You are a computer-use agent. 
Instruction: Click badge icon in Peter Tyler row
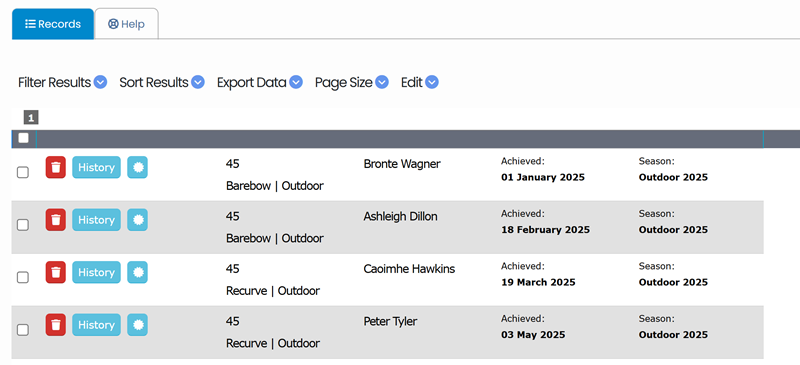pos(137,325)
